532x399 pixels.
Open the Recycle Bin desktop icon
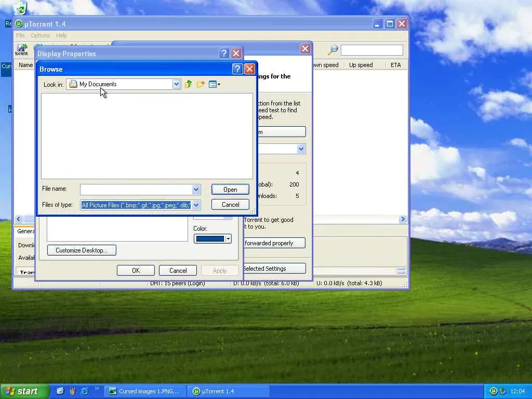click(20, 7)
